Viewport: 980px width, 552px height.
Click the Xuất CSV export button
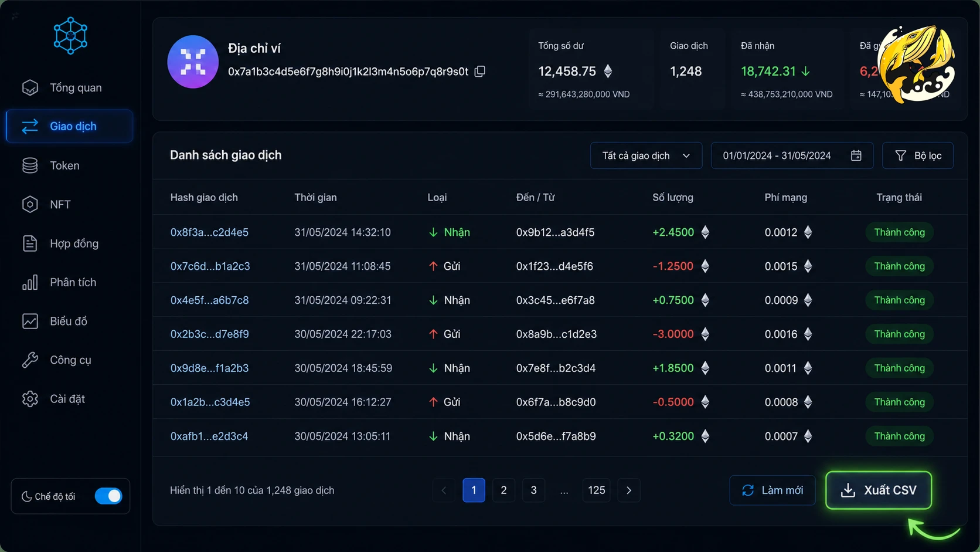click(879, 490)
